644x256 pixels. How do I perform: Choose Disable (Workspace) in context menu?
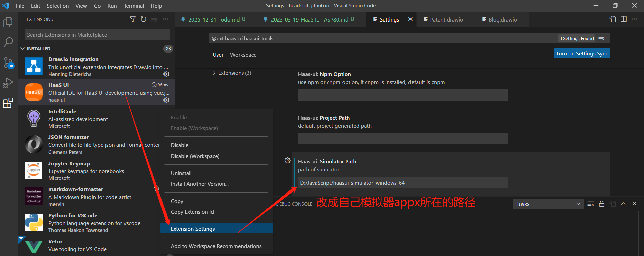click(216, 156)
